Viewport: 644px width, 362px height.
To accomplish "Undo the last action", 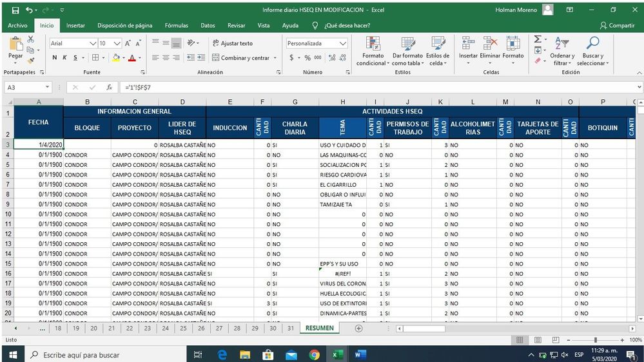I will 29,10.
